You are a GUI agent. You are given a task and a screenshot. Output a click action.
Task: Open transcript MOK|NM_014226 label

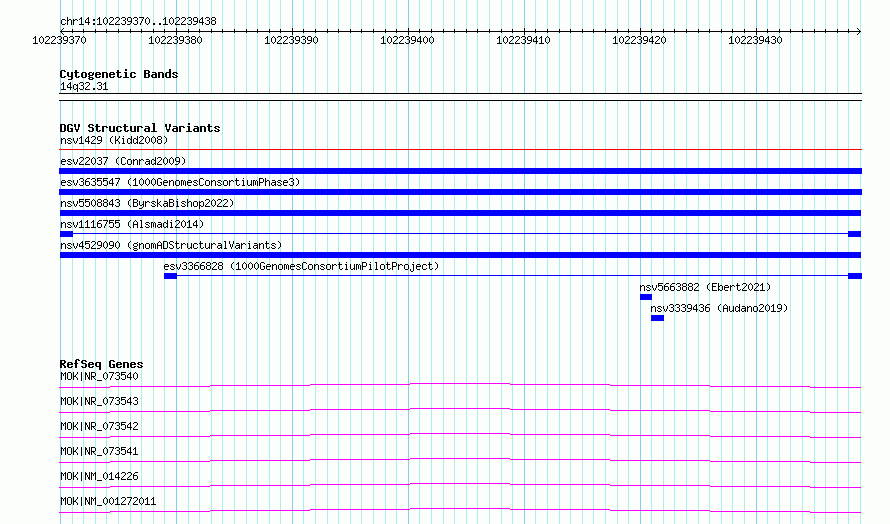99,476
